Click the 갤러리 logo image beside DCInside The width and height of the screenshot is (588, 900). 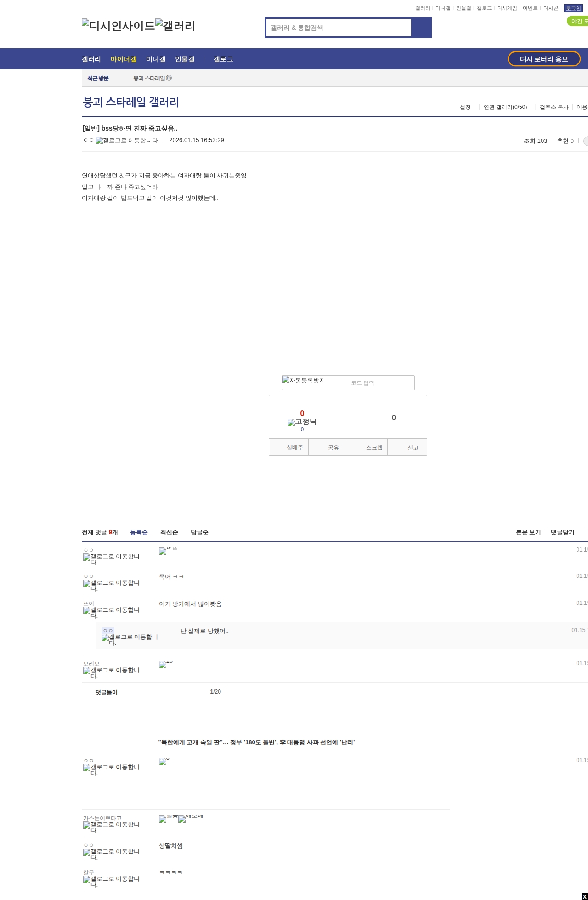[175, 26]
